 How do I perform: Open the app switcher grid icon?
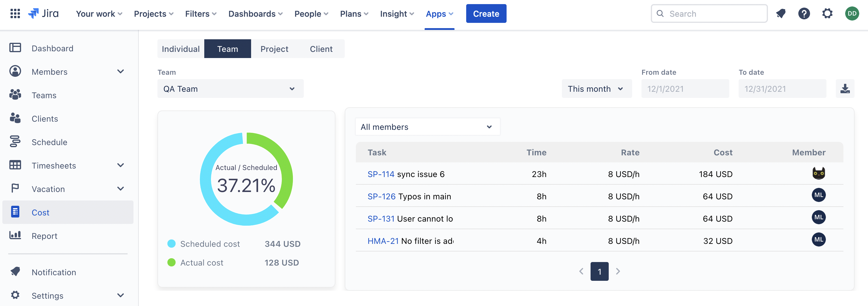pos(15,13)
